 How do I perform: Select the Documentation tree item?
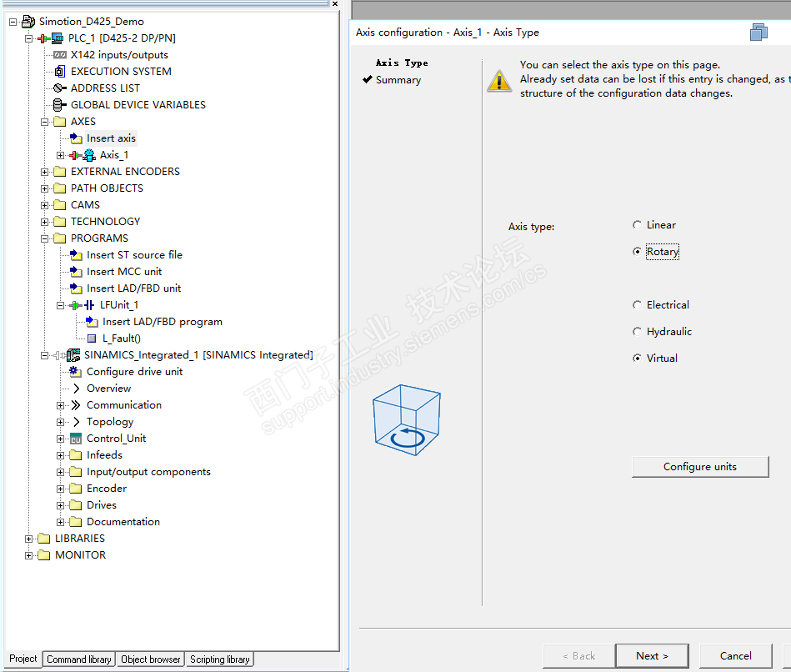(x=123, y=522)
